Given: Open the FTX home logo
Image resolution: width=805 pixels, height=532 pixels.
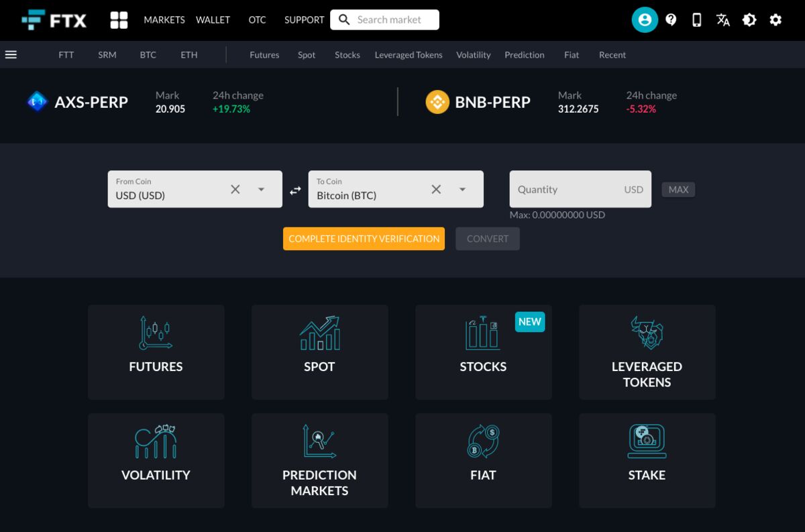Looking at the screenshot, I should point(52,19).
